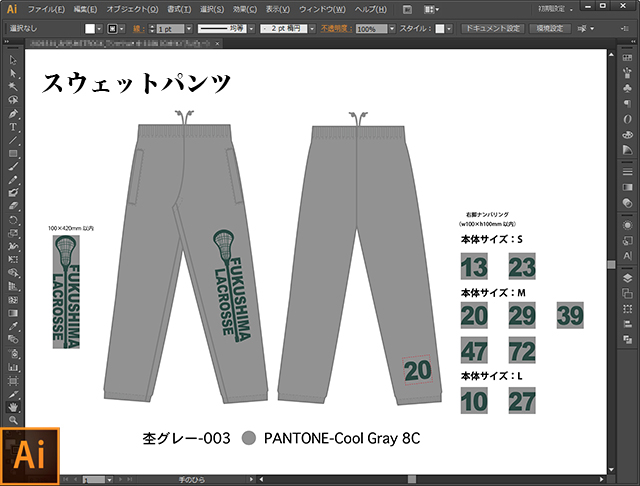Screen dimensions: 640x486
Task: Select the Zoom magnifier tool
Action: (x=13, y=420)
